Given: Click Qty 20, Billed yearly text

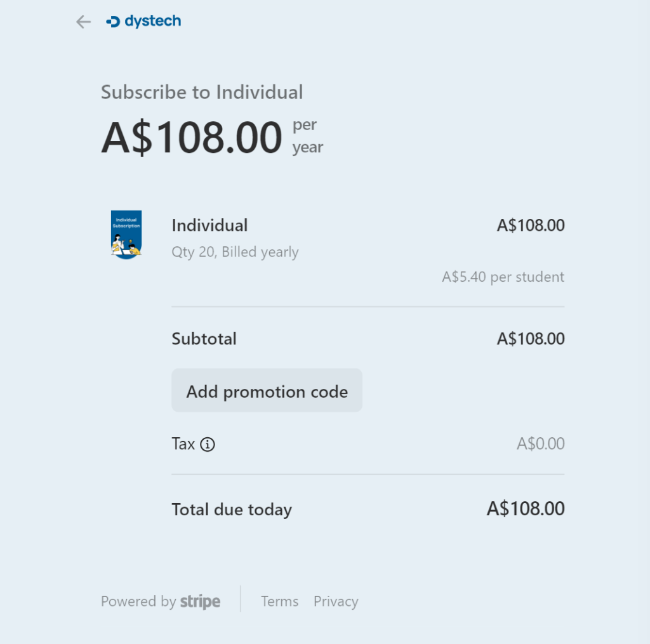Looking at the screenshot, I should tap(235, 252).
